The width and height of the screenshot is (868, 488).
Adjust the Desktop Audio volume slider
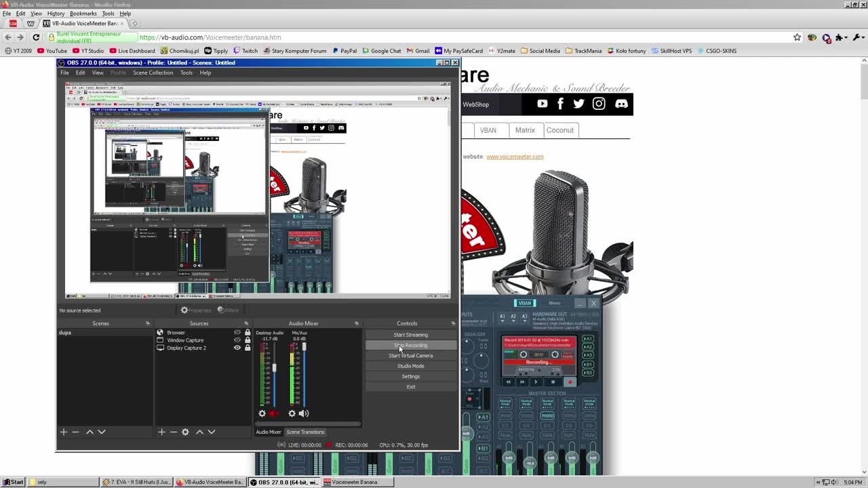tap(274, 368)
